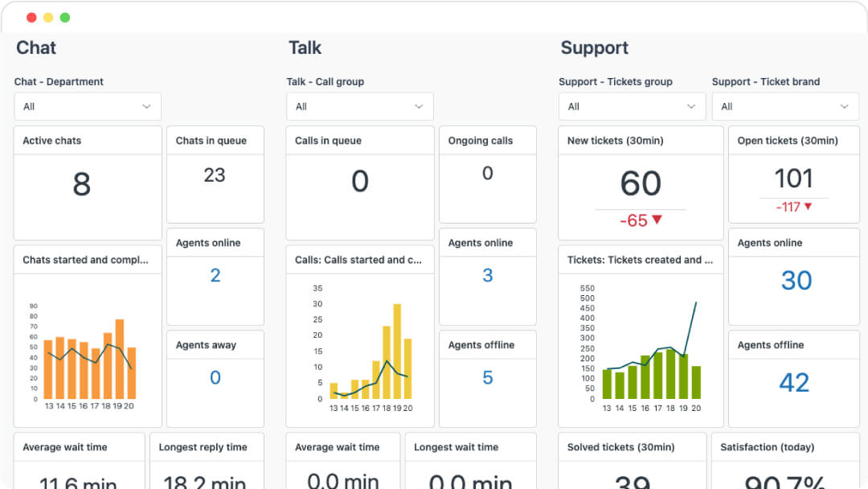This screenshot has height=489, width=868.
Task: Click the -117 decrease arrow on Open tickets
Action: [x=793, y=207]
